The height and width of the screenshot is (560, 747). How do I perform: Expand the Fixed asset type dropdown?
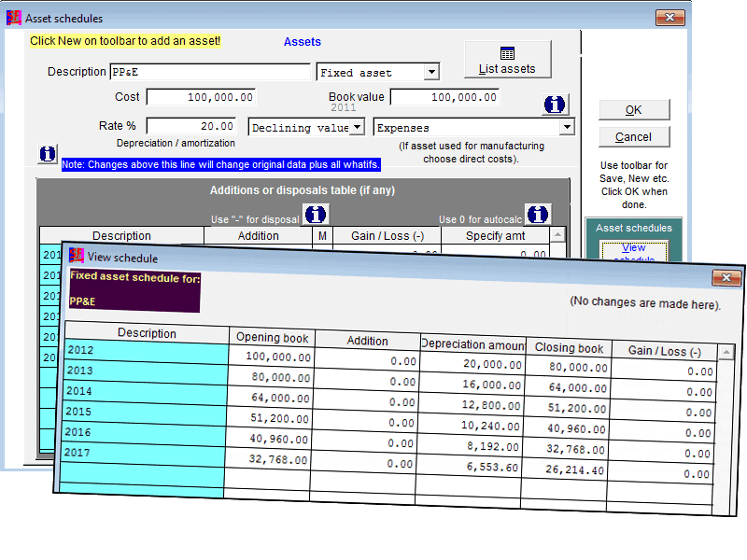pyautogui.click(x=430, y=72)
